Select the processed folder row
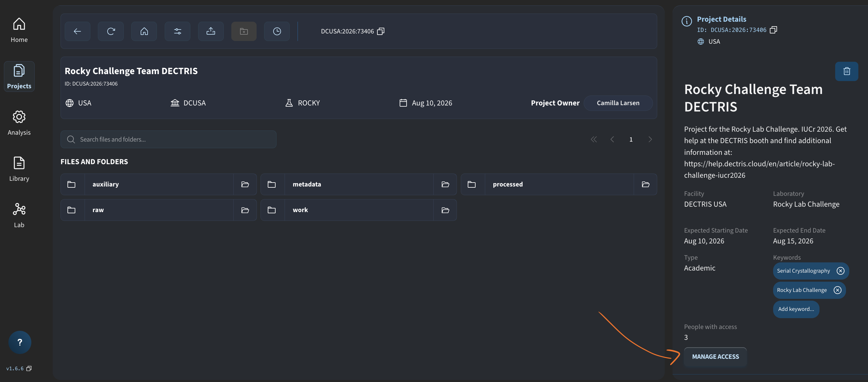This screenshot has height=382, width=868. coord(559,184)
